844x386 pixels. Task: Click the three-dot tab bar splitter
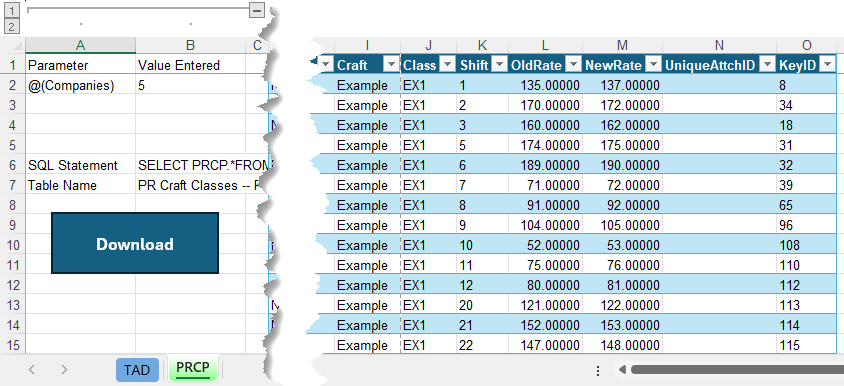598,370
